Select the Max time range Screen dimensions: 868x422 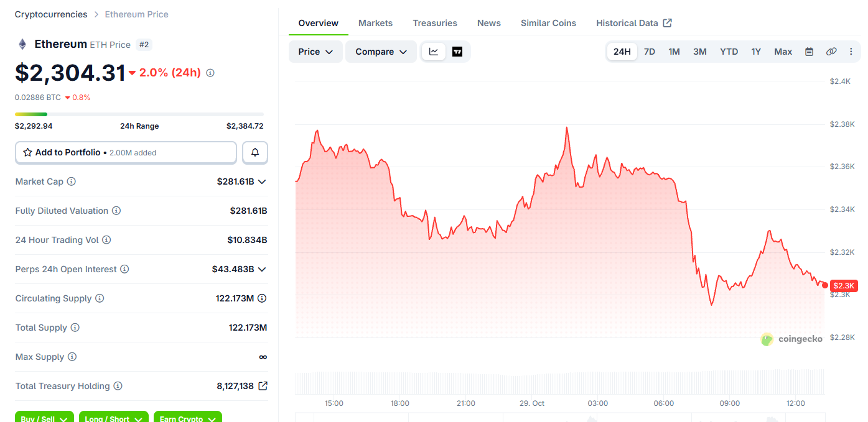[x=783, y=52]
